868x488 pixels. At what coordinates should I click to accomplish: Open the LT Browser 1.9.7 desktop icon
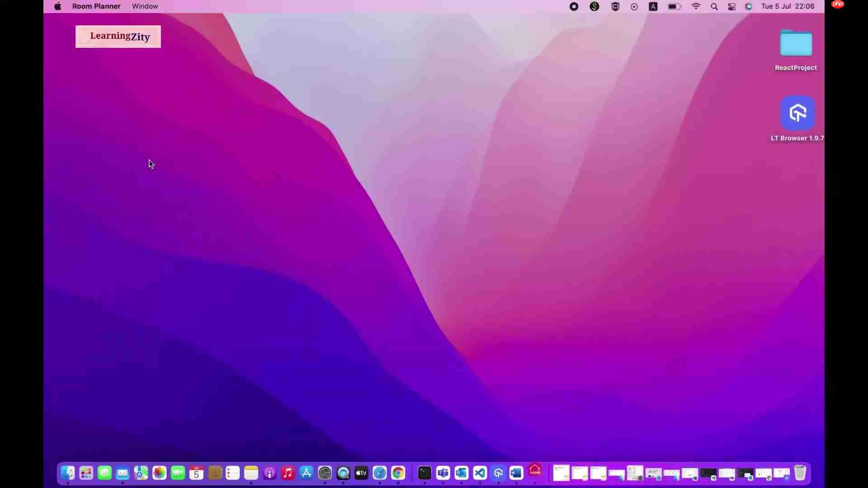(797, 113)
